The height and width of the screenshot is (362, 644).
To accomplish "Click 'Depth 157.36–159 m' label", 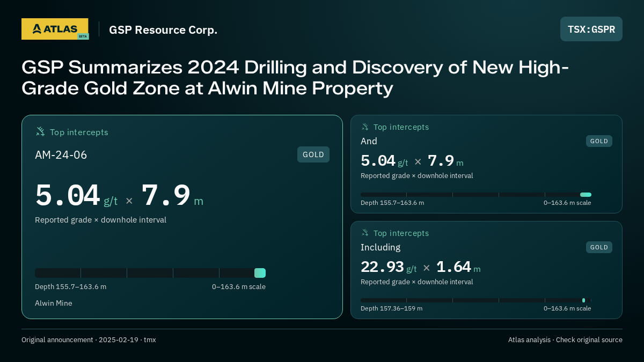I will click(391, 308).
